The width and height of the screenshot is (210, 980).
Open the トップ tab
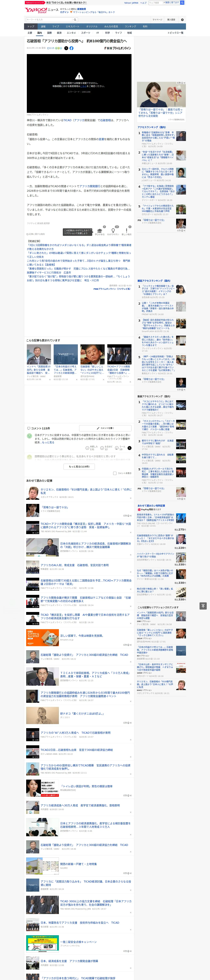coord(31,26)
